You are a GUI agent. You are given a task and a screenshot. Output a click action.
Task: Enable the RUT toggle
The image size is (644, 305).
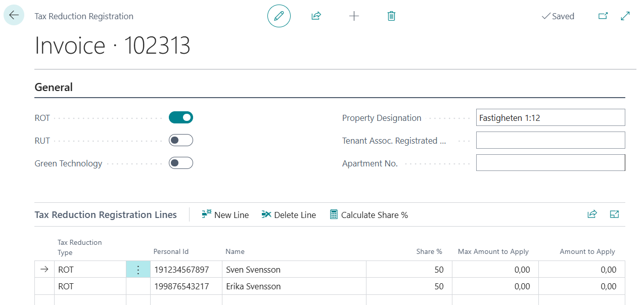181,141
